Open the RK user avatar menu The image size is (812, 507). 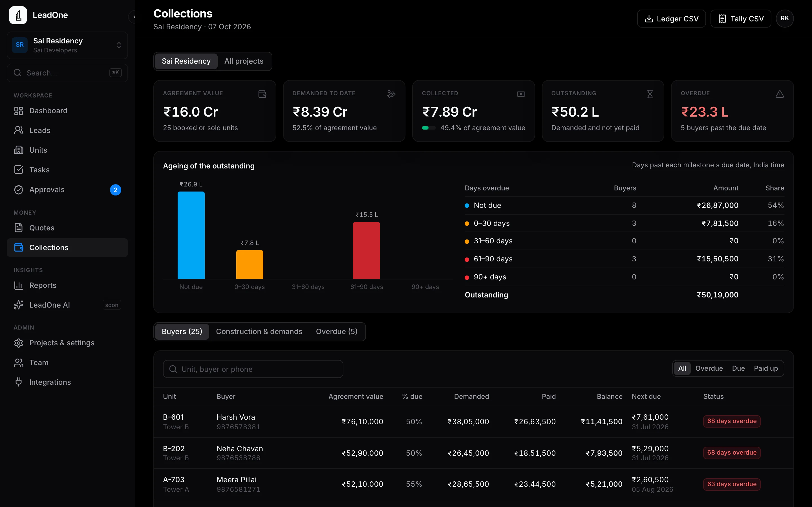tap(784, 18)
